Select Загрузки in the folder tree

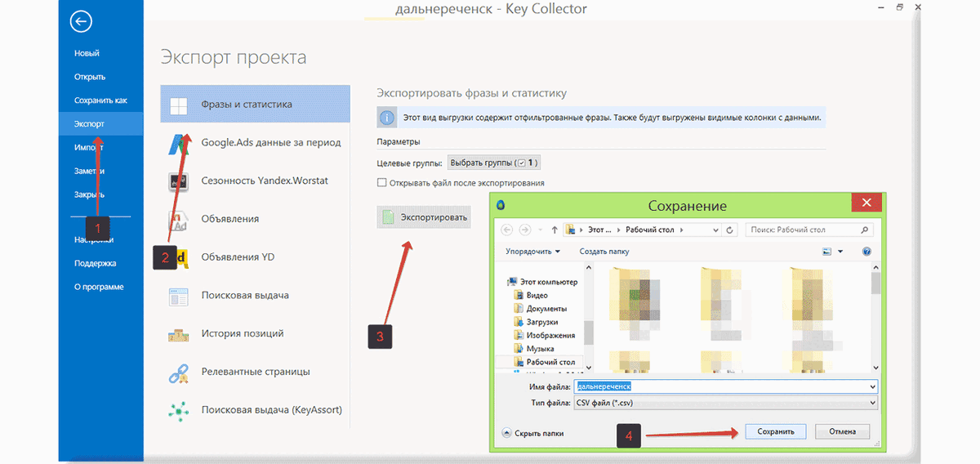click(x=535, y=322)
